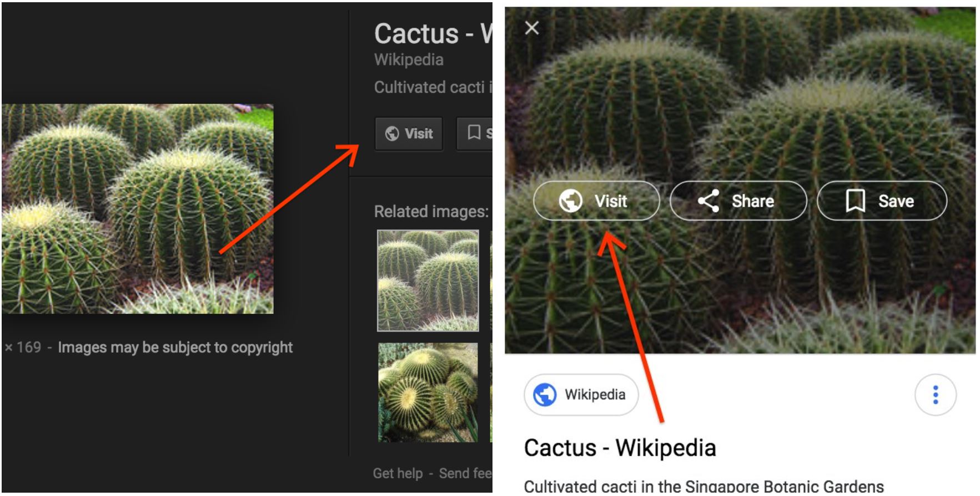Screen dimensions: 980x496
Task: Open the three-dot more options menu
Action: [935, 394]
